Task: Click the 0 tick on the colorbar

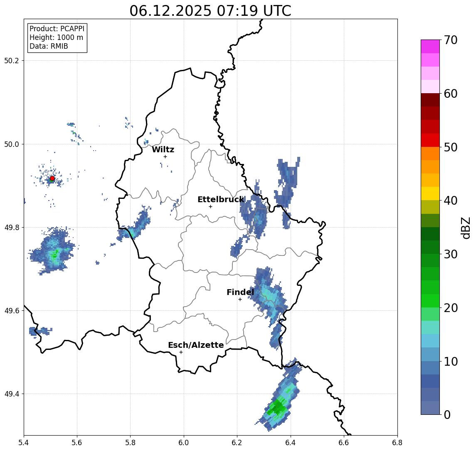Action: coord(447,414)
